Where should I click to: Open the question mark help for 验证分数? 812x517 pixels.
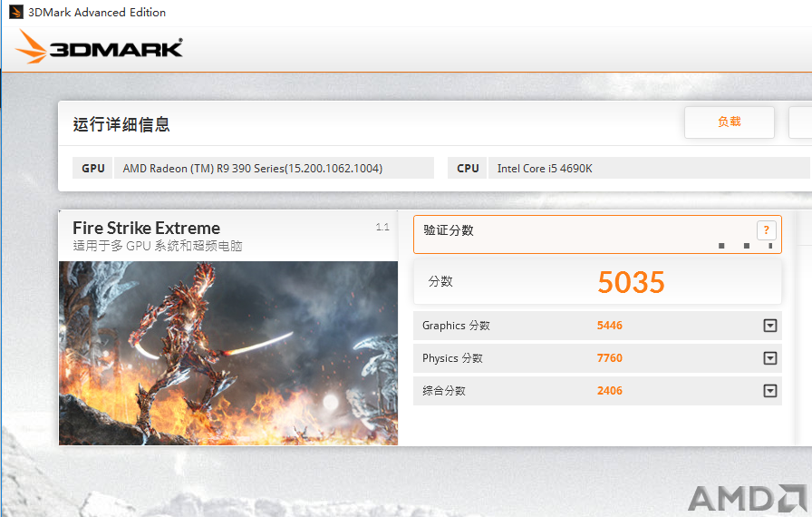(x=766, y=230)
